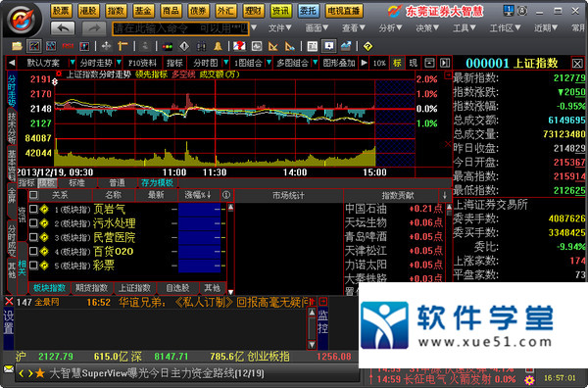Click the command input field

[x=180, y=28]
